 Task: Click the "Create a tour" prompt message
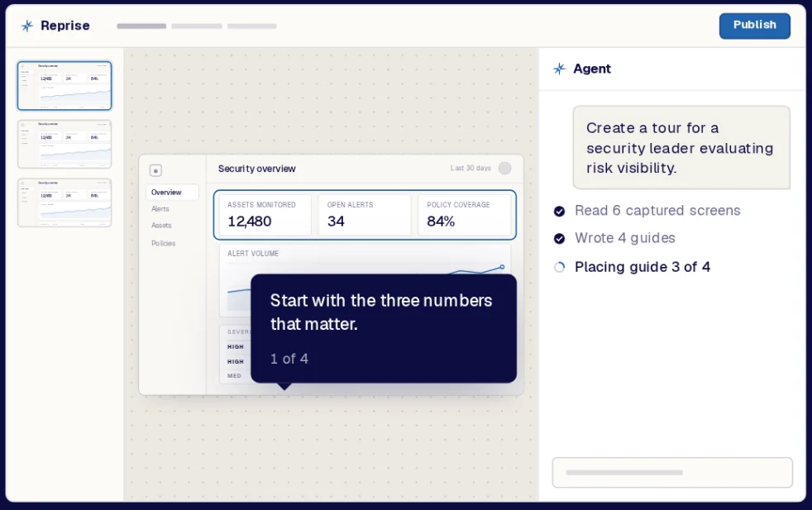click(x=681, y=148)
